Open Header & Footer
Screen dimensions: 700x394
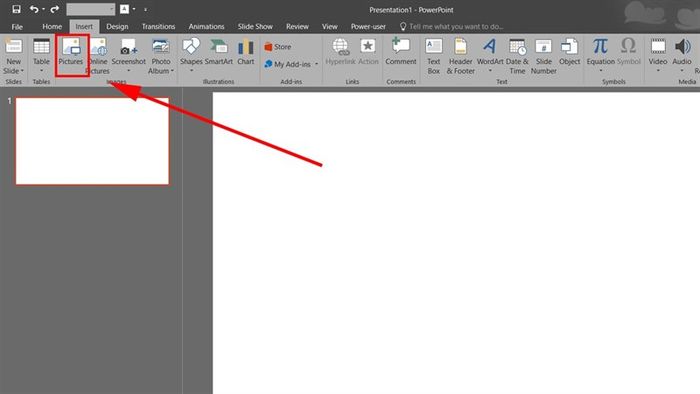point(460,56)
